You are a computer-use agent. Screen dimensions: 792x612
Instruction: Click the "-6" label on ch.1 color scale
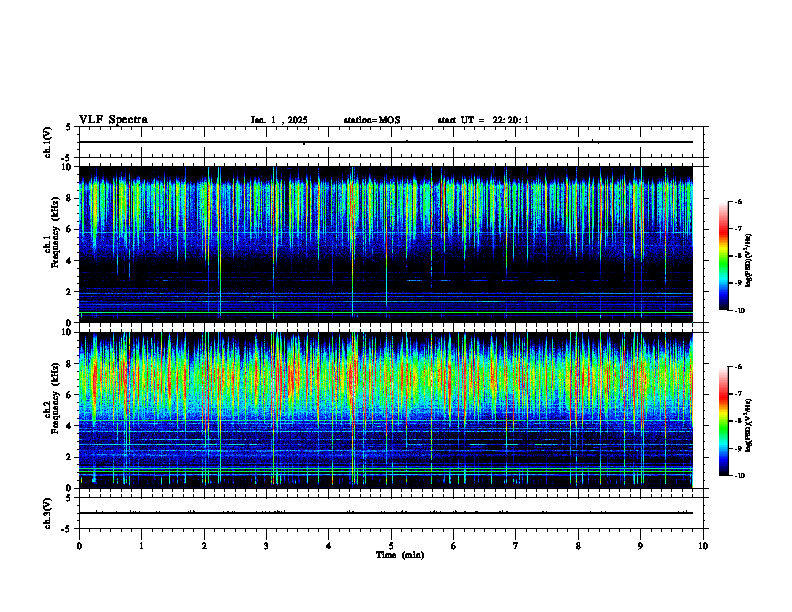click(738, 201)
